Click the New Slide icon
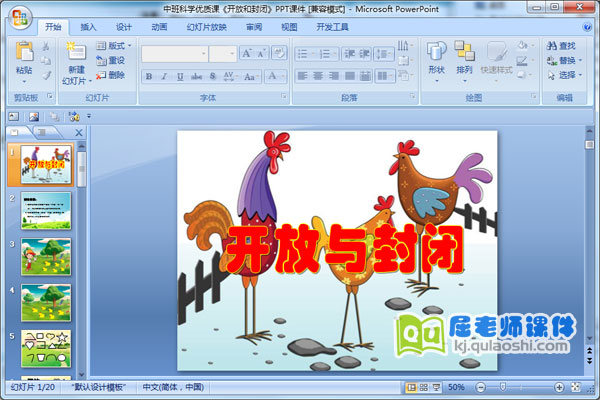The height and width of the screenshot is (400, 600). [77, 51]
